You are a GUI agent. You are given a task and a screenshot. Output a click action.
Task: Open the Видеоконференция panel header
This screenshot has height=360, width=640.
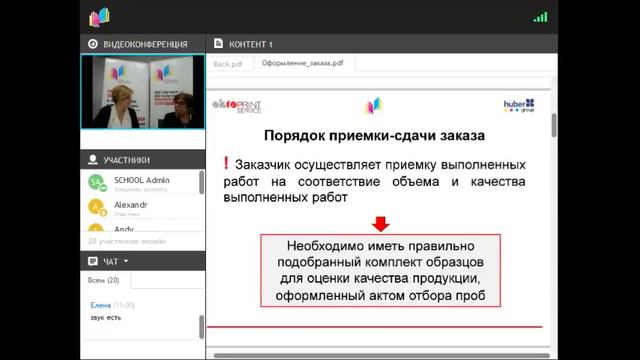tap(143, 44)
